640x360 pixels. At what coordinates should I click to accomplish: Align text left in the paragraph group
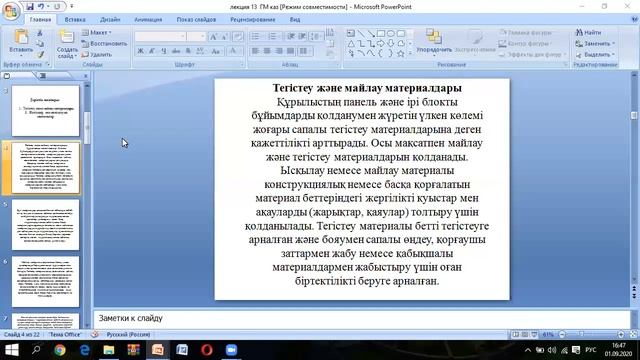click(255, 51)
